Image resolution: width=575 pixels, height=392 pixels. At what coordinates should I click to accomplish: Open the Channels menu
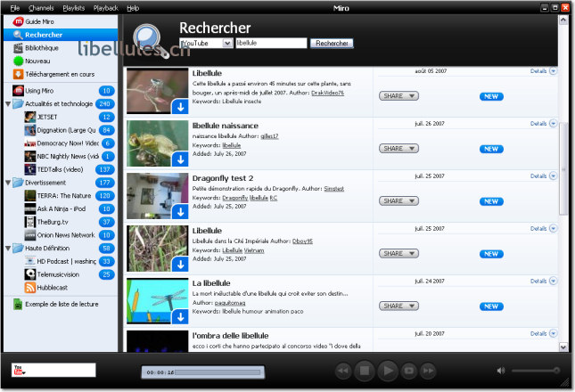pos(41,8)
